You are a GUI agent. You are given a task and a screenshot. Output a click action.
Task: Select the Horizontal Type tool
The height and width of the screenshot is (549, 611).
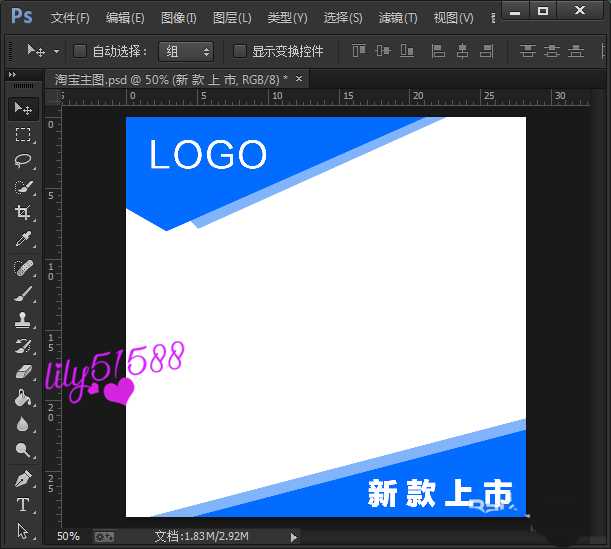pyautogui.click(x=23, y=505)
